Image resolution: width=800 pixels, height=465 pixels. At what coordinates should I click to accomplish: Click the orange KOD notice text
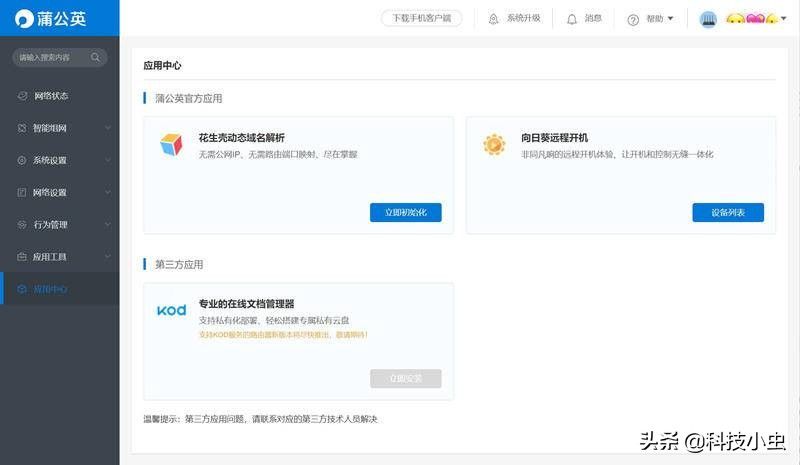[283, 335]
